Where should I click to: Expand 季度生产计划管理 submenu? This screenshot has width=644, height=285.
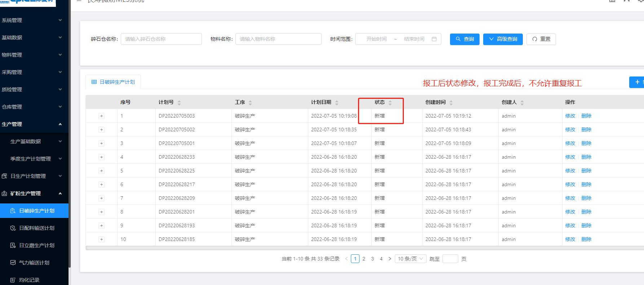tap(34, 159)
